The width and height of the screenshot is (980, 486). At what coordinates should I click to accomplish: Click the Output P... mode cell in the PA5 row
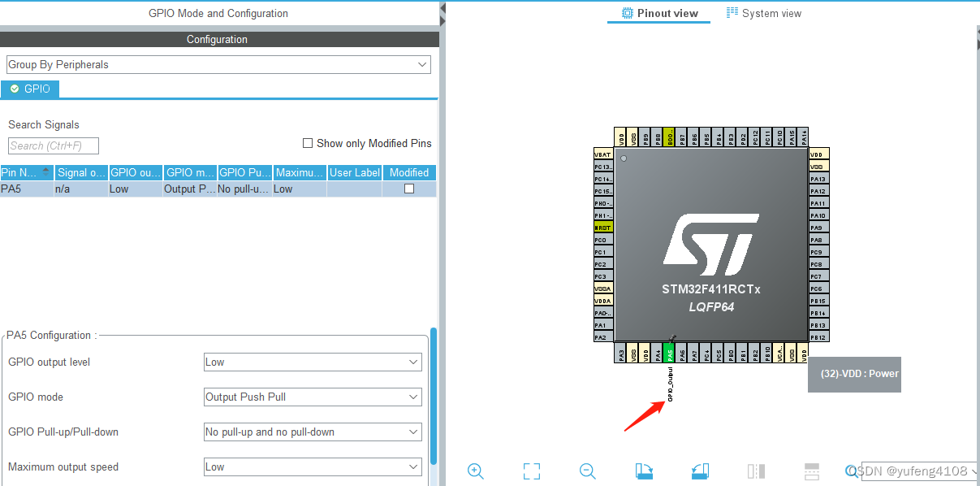pos(190,189)
